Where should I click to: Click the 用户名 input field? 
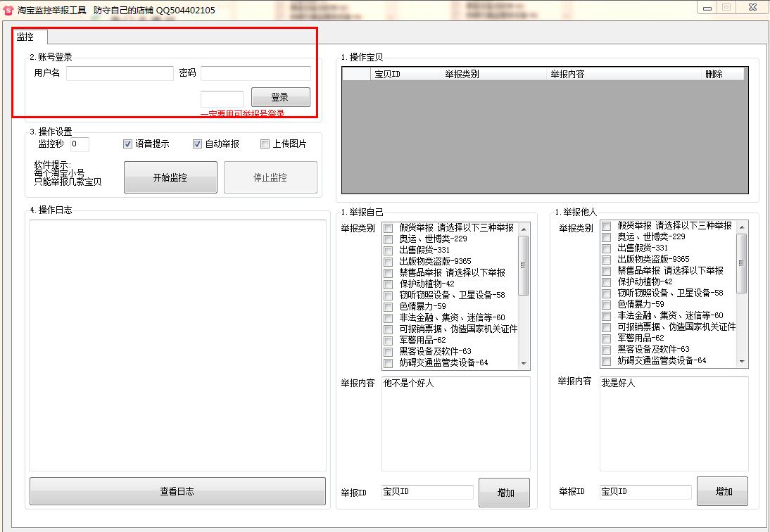pyautogui.click(x=120, y=73)
